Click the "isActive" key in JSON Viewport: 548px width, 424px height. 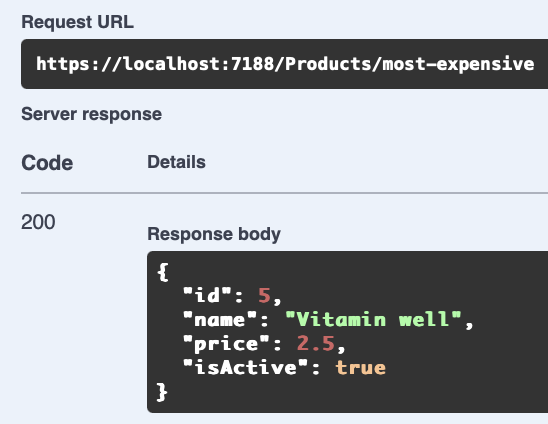245,368
